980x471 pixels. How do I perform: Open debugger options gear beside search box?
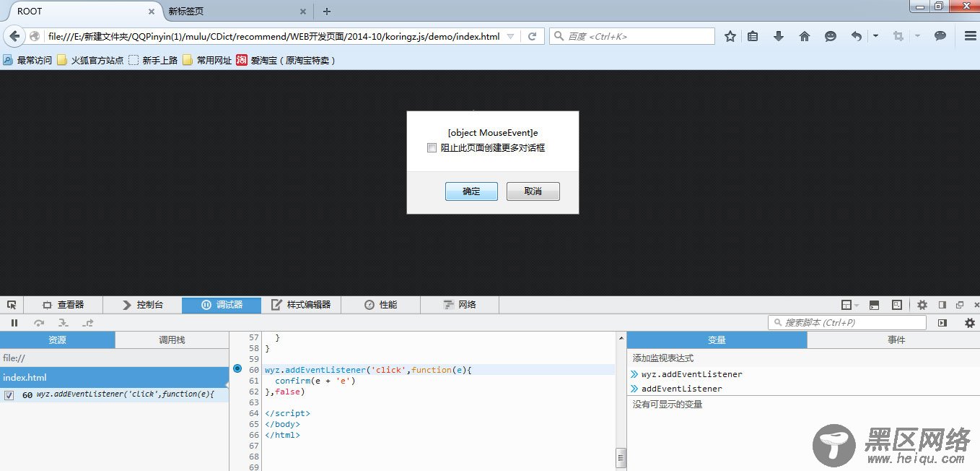click(970, 323)
